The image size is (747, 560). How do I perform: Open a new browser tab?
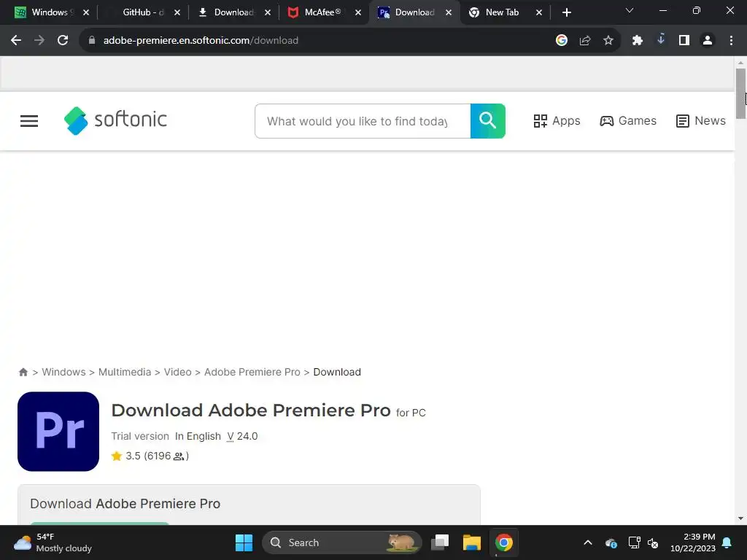point(566,12)
